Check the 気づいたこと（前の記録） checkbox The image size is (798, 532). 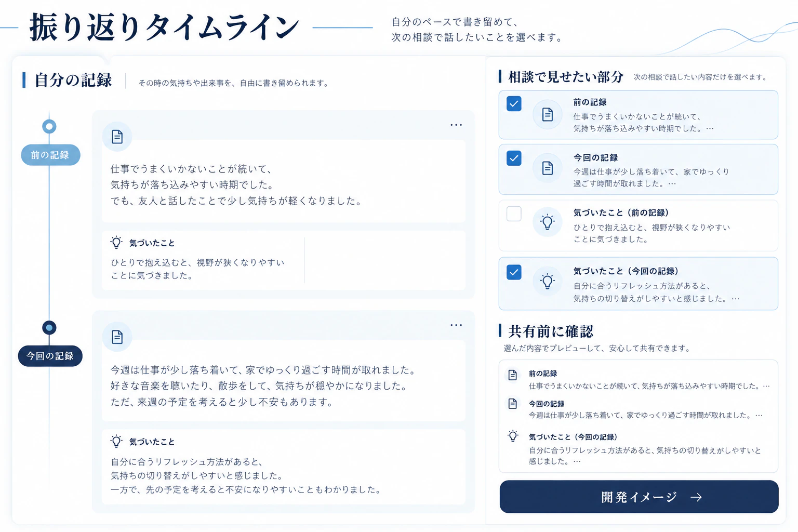tap(514, 214)
